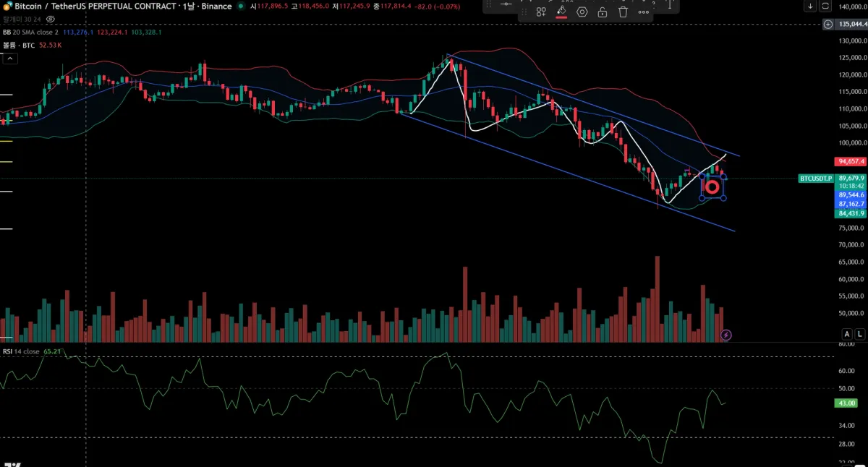Select the red circle drawing on chart
868x467 pixels.
tap(712, 187)
